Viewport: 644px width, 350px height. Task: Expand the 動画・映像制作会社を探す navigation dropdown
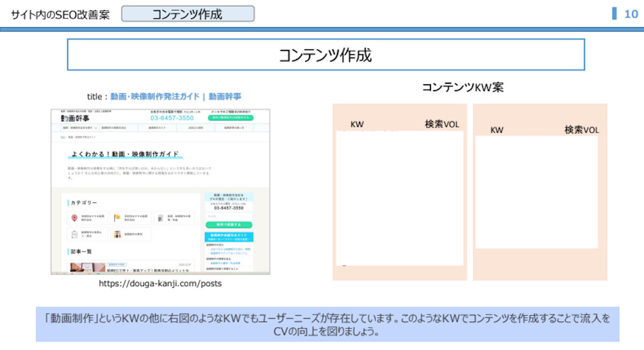[78, 128]
